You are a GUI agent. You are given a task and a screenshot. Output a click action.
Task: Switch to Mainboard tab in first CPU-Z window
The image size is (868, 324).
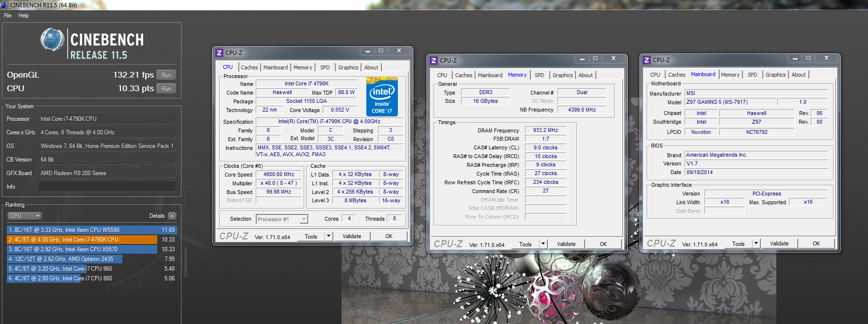click(276, 67)
